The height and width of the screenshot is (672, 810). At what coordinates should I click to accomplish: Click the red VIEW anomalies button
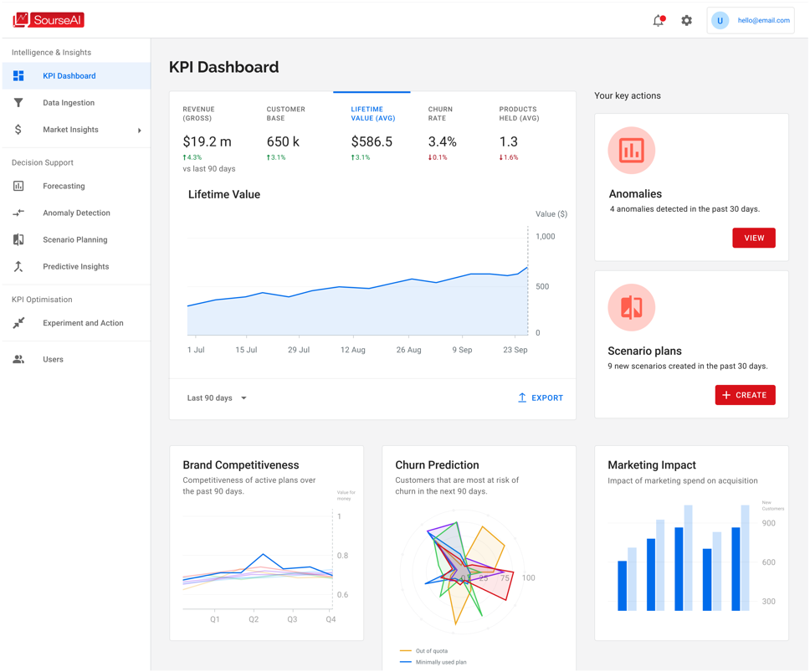[x=754, y=239]
